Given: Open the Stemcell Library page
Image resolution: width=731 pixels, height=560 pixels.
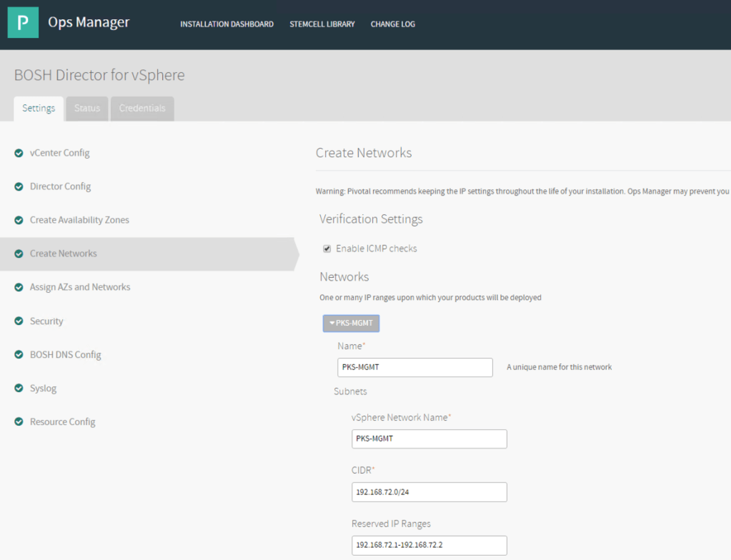Looking at the screenshot, I should (322, 24).
